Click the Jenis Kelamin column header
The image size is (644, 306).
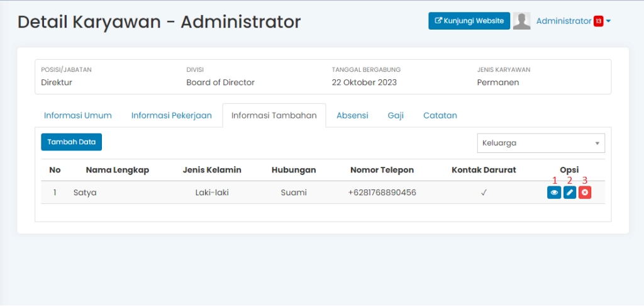click(212, 170)
